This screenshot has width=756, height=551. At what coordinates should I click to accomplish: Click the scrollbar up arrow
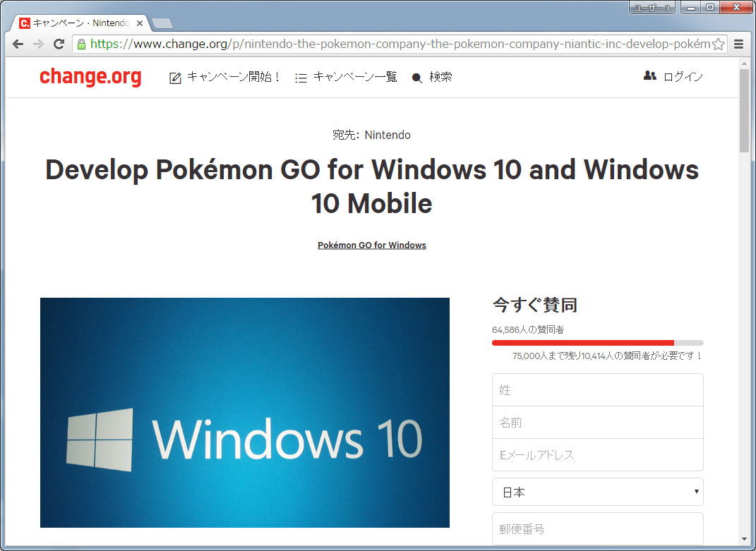coord(745,63)
